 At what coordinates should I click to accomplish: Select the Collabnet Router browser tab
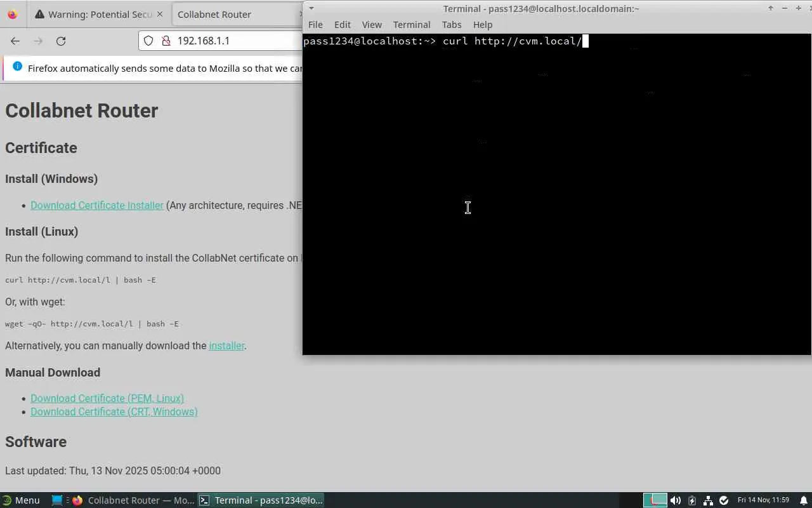coord(236,14)
